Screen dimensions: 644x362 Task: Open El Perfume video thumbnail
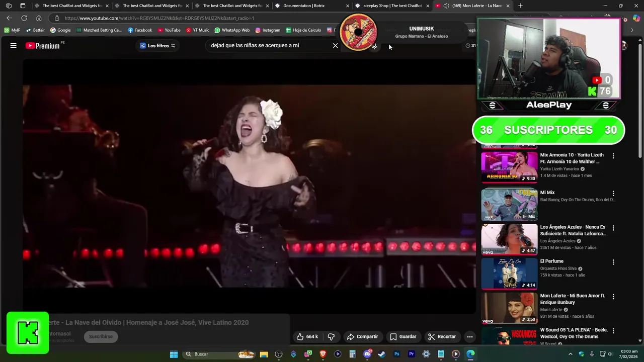point(509,274)
